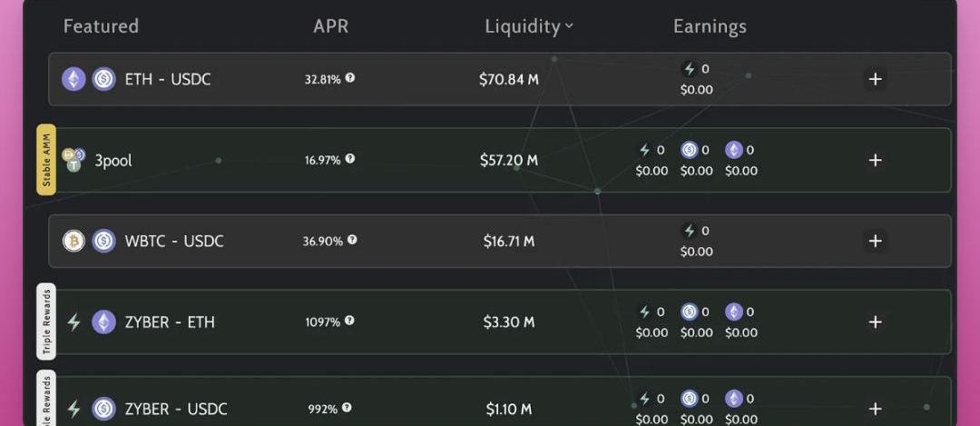The height and width of the screenshot is (426, 980).
Task: Sort pools using Liquidity column chevron
Action: point(570,26)
